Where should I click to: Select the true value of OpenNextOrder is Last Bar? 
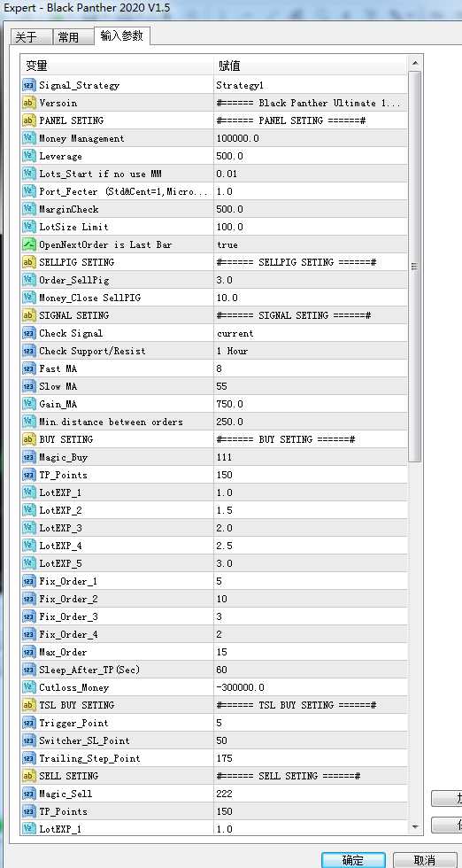pyautogui.click(x=311, y=244)
